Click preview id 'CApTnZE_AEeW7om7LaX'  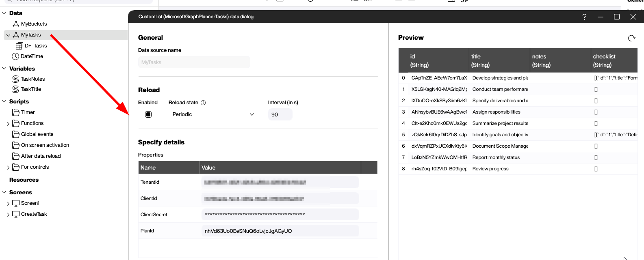439,78
